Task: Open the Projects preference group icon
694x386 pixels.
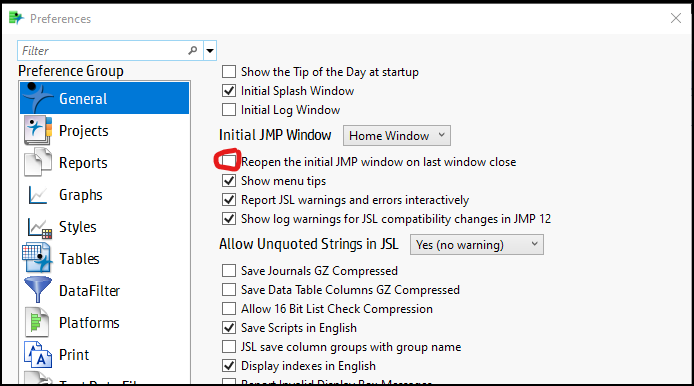Action: point(38,130)
